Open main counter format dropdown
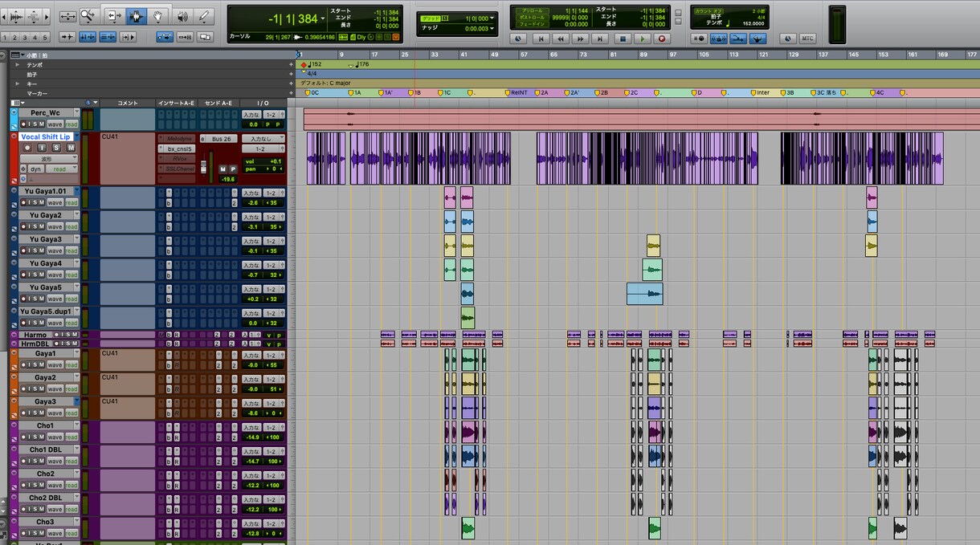980x545 pixels. (x=323, y=18)
